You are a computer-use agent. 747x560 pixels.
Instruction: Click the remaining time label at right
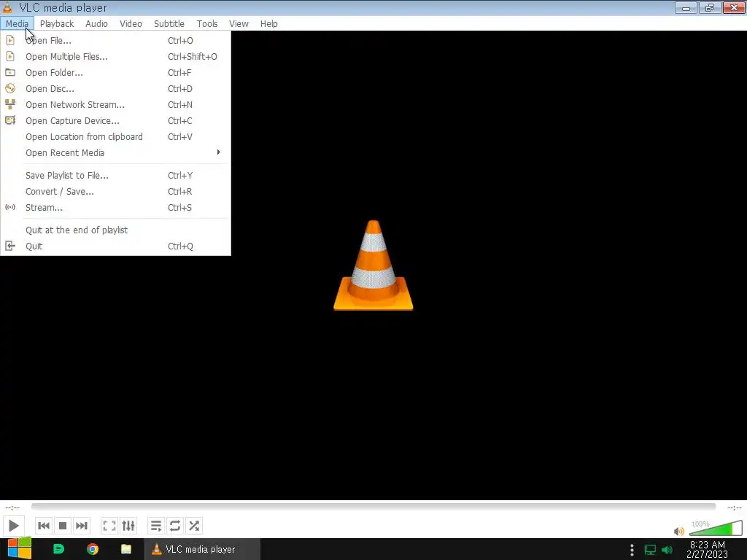click(734, 507)
